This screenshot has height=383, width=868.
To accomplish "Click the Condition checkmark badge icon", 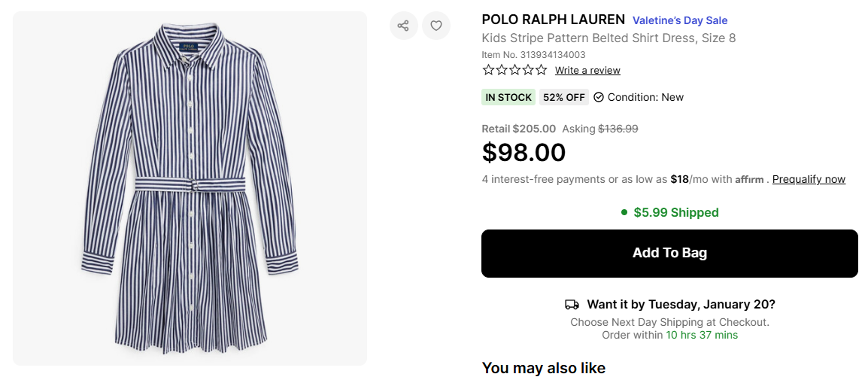I will pos(599,97).
